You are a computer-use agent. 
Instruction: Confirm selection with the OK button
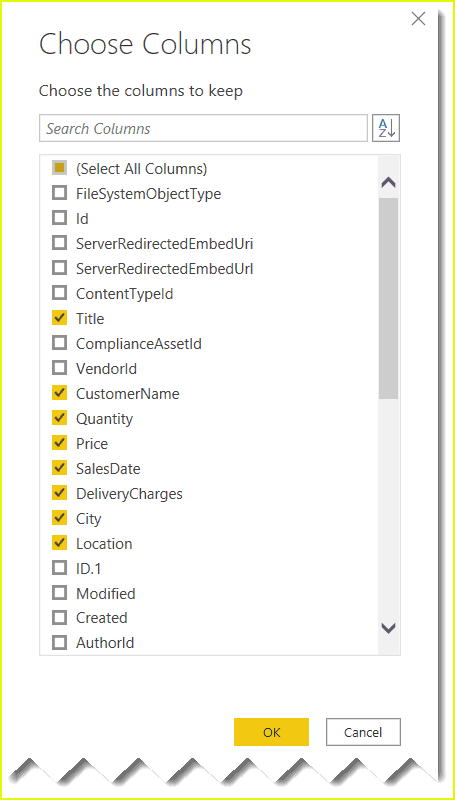(x=271, y=732)
